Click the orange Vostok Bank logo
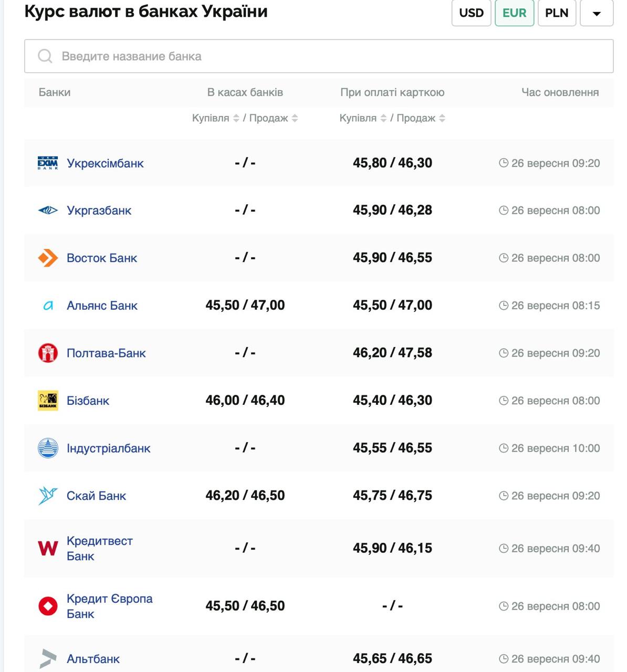Image resolution: width=627 pixels, height=672 pixels. pyautogui.click(x=48, y=258)
